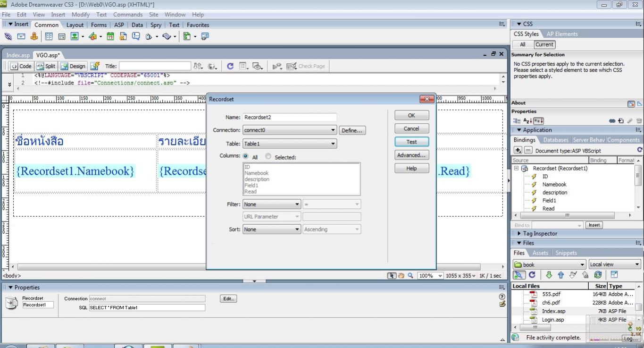Attach Style Sheet link icon
Image resolution: width=644 pixels, height=348 pixels.
pos(612,121)
